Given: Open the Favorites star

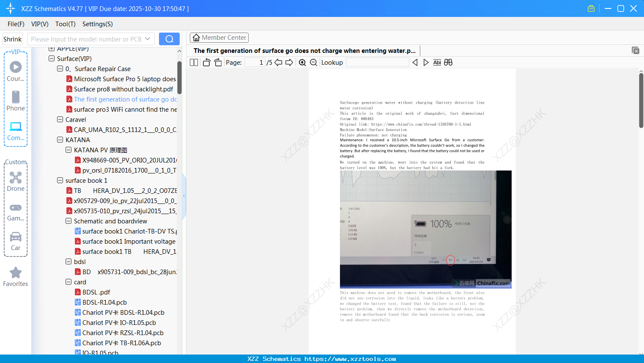Looking at the screenshot, I should click(16, 277).
